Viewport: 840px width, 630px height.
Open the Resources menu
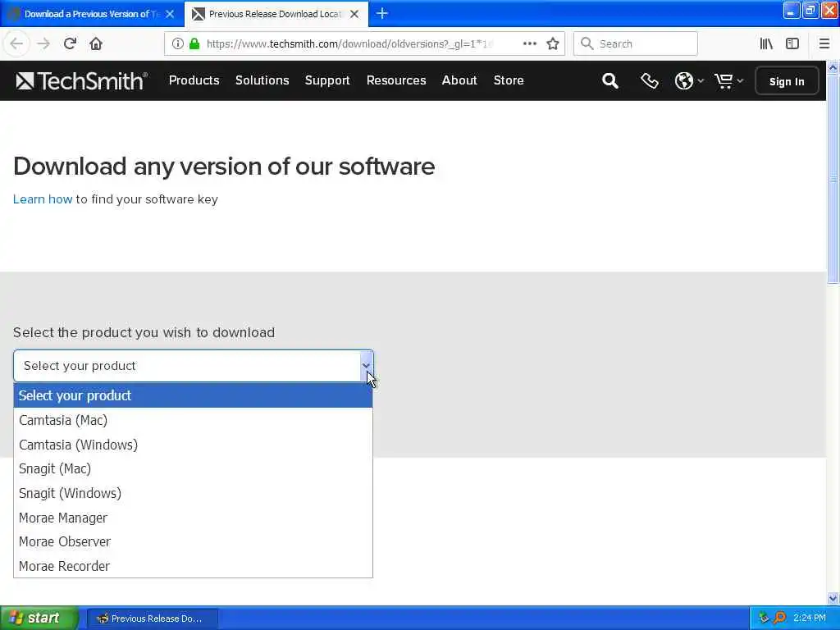[x=396, y=80]
